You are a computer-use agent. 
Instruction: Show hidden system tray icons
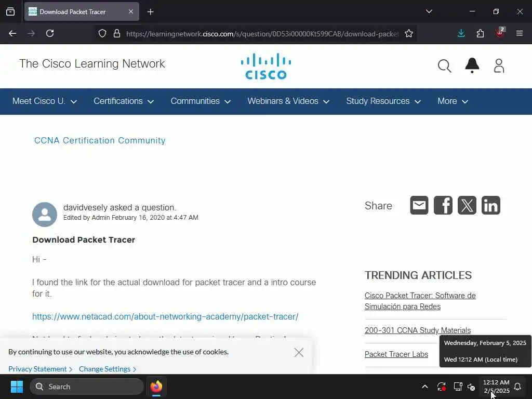(x=425, y=387)
